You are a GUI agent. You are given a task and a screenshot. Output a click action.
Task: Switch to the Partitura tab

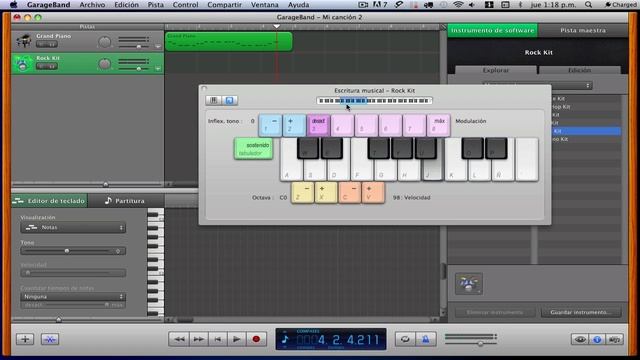click(125, 201)
